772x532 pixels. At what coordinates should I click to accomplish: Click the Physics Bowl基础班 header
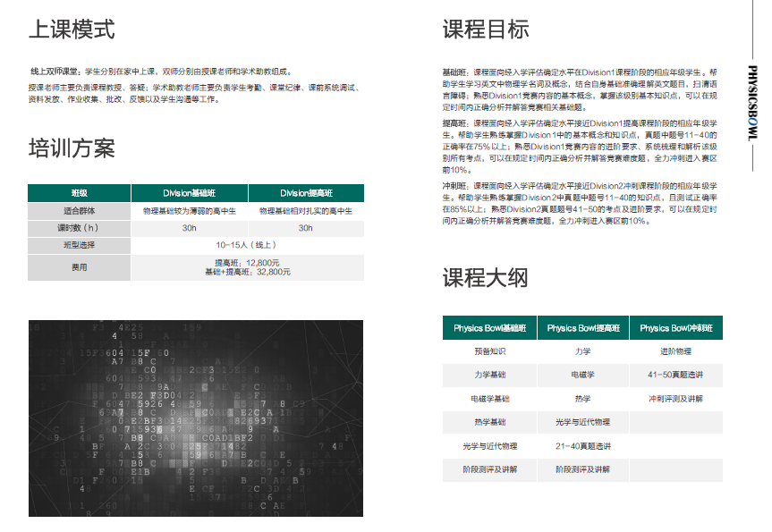pos(490,328)
